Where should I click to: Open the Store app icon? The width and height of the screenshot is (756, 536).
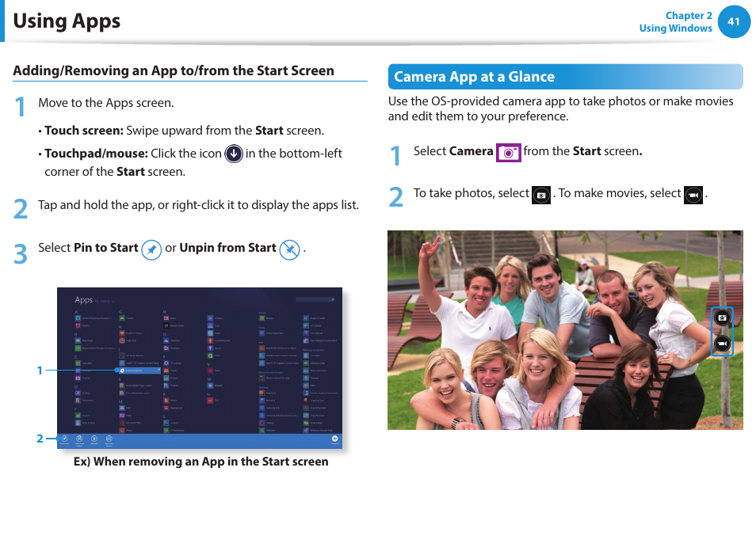(210, 355)
